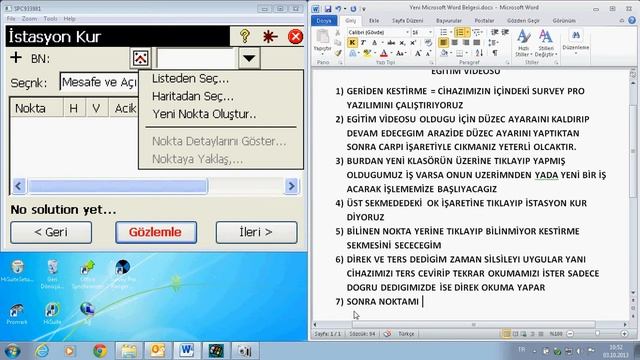Open Promark desktop shortcut
This screenshot has height=360, width=640.
(x=17, y=314)
